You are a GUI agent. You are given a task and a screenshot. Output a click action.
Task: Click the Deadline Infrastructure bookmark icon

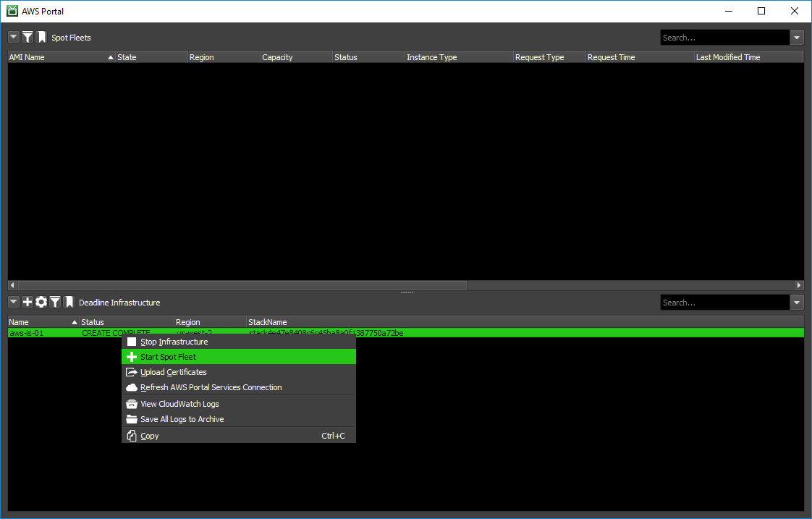tap(69, 302)
